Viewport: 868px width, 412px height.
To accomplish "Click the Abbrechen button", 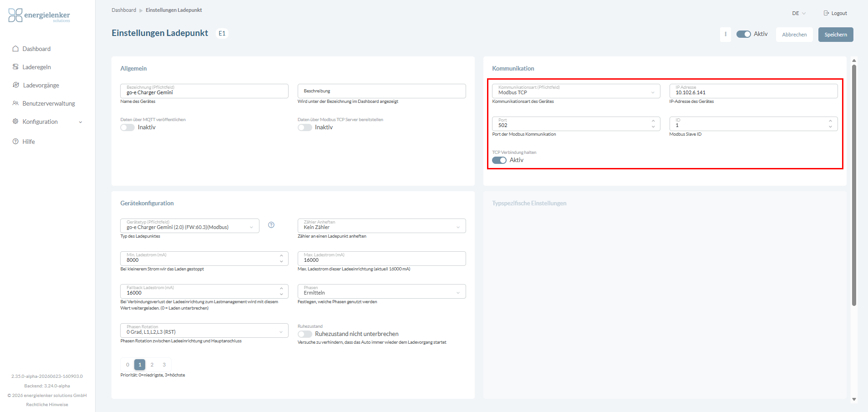I will click(794, 35).
